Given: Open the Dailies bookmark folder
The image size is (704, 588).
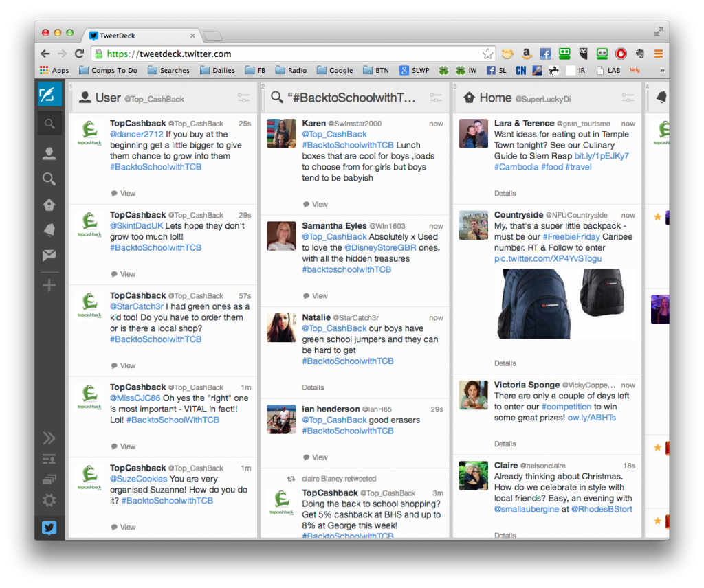Looking at the screenshot, I should click(218, 71).
